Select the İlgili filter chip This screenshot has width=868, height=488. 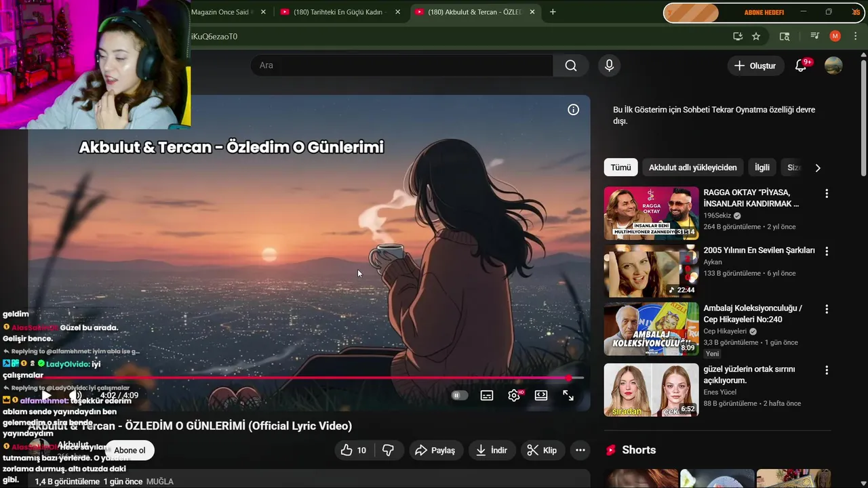(762, 167)
